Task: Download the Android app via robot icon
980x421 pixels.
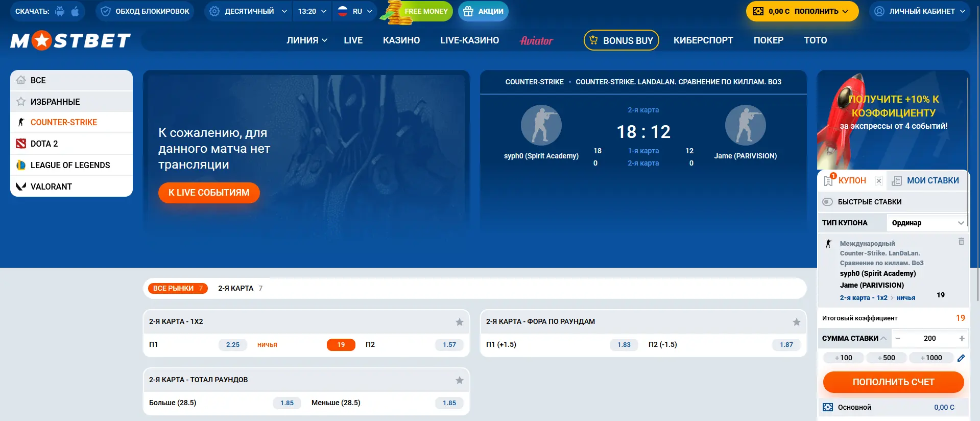Action: point(60,11)
